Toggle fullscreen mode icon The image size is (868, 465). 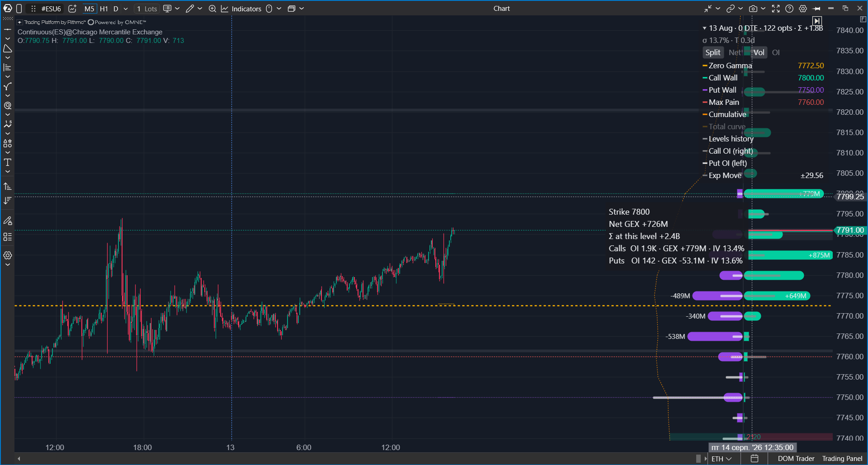coord(776,9)
